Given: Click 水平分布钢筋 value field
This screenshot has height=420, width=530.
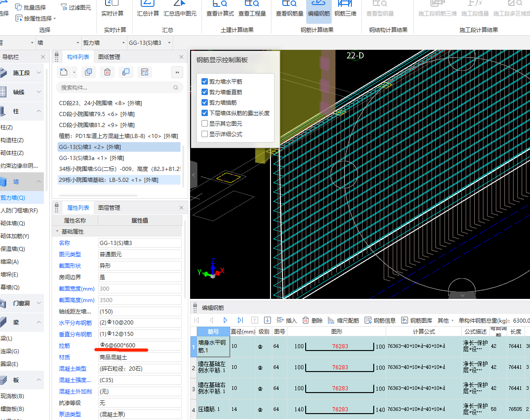Looking at the screenshot, I should 140,323.
